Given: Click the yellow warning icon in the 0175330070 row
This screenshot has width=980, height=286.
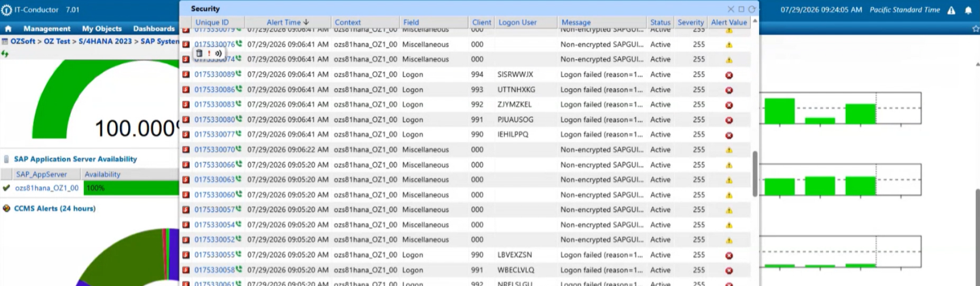Looking at the screenshot, I should pyautogui.click(x=729, y=150).
